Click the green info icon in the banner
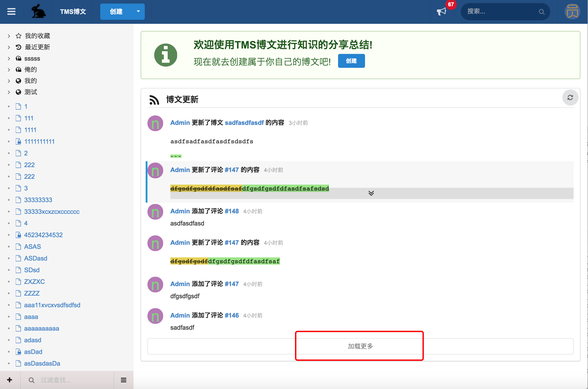This screenshot has height=389, width=588. tap(166, 55)
